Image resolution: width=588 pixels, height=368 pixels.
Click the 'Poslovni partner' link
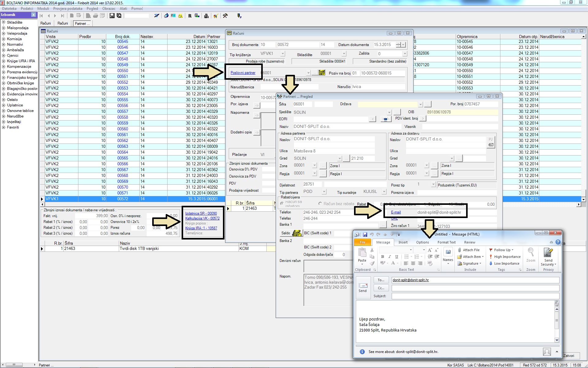[x=243, y=73]
